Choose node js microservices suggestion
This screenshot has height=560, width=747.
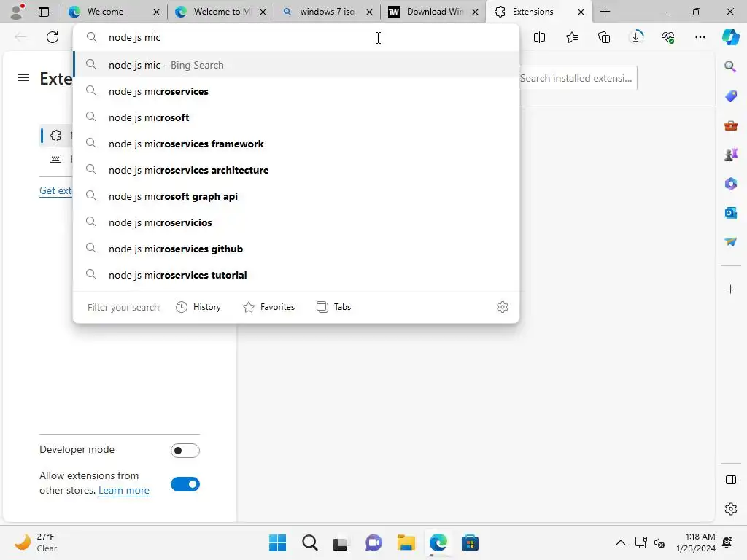pos(296,91)
